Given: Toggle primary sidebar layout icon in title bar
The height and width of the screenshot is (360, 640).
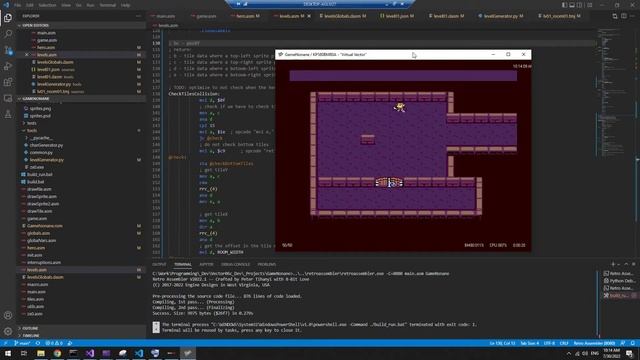Looking at the screenshot, I should [564, 5].
